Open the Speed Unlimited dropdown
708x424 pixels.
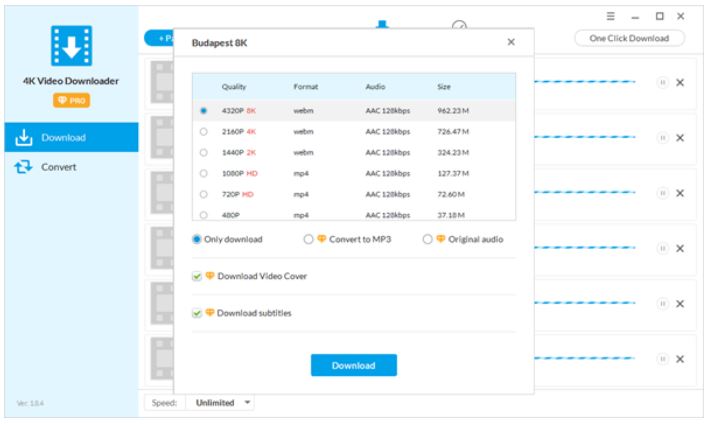pyautogui.click(x=221, y=402)
